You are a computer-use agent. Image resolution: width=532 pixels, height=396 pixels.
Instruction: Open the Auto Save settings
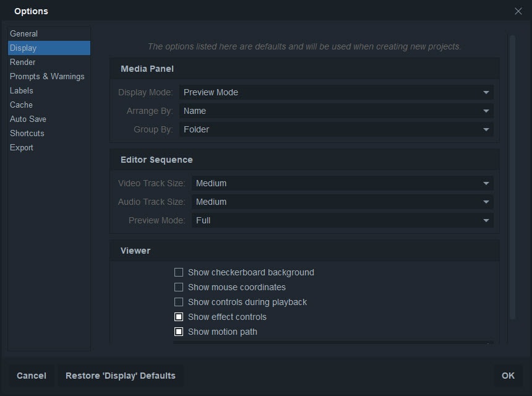(28, 119)
